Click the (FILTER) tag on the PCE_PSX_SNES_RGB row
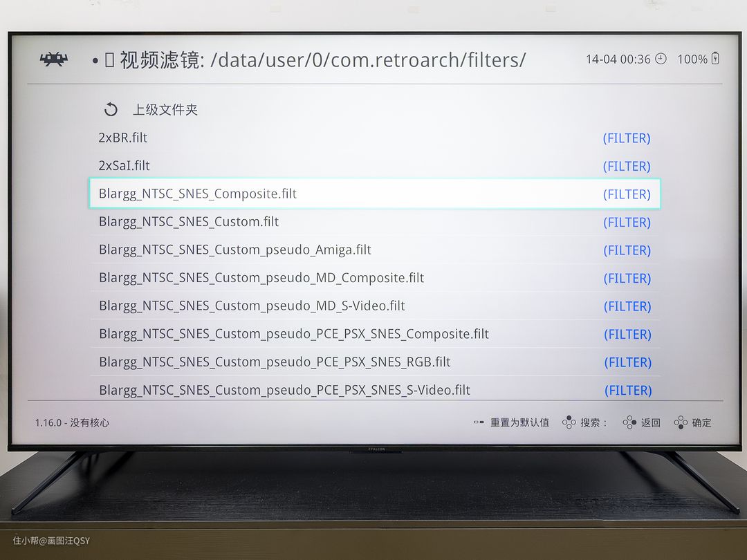The height and width of the screenshot is (560, 747). pyautogui.click(x=628, y=363)
